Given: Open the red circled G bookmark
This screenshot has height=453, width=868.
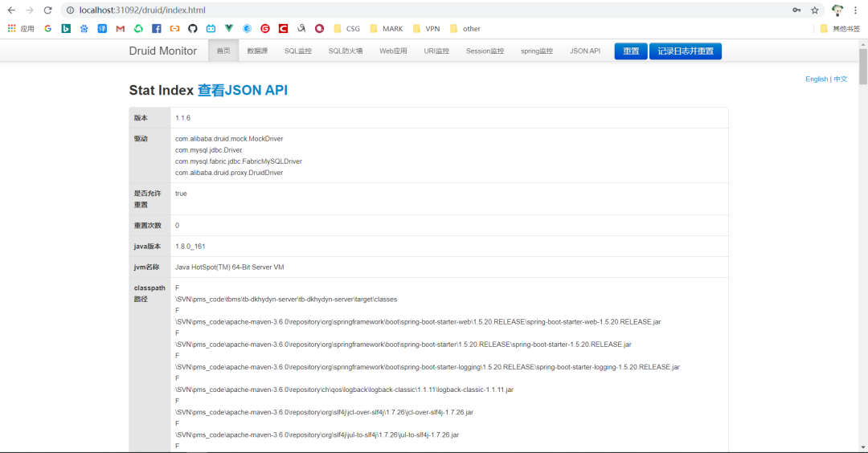Looking at the screenshot, I should click(x=265, y=29).
